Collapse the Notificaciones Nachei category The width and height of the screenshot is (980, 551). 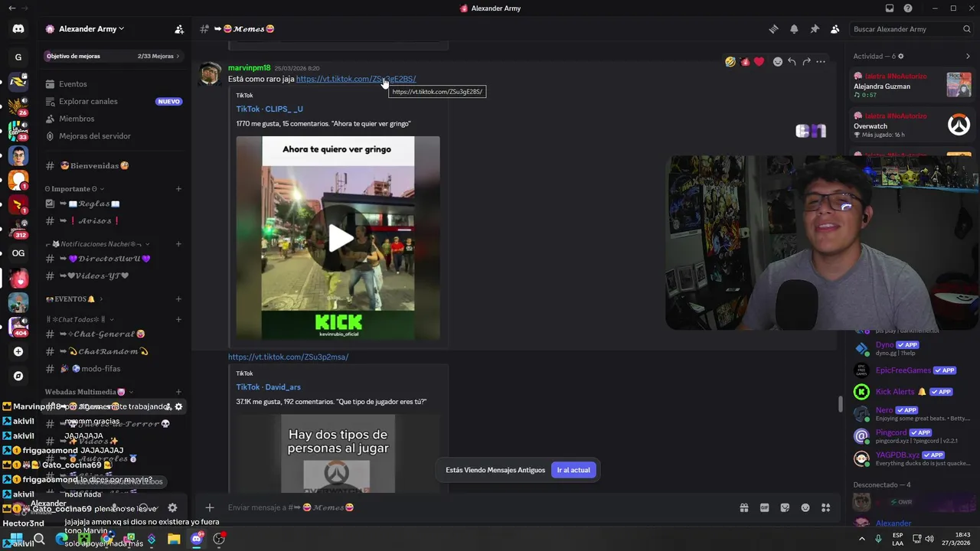(98, 244)
